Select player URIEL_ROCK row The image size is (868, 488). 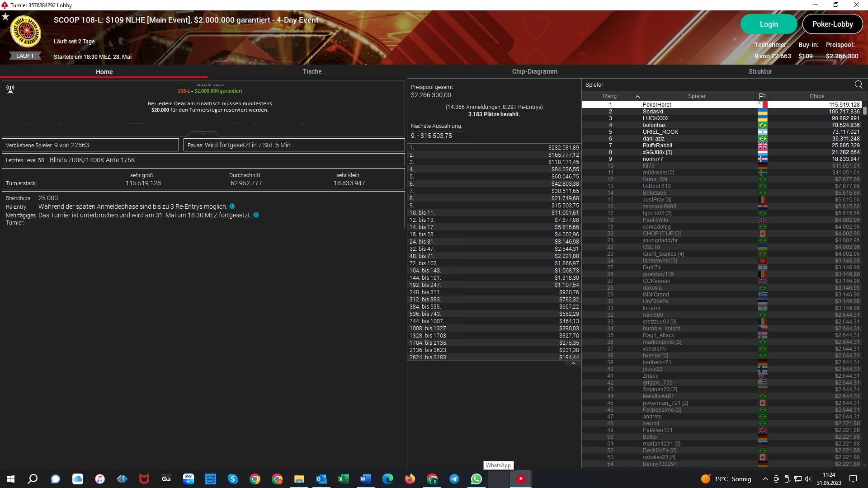click(x=722, y=132)
